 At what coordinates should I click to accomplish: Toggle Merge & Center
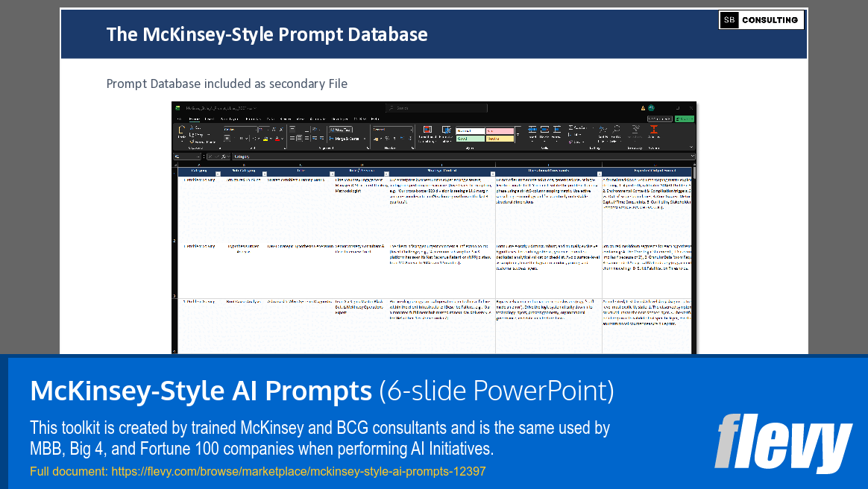coord(345,139)
